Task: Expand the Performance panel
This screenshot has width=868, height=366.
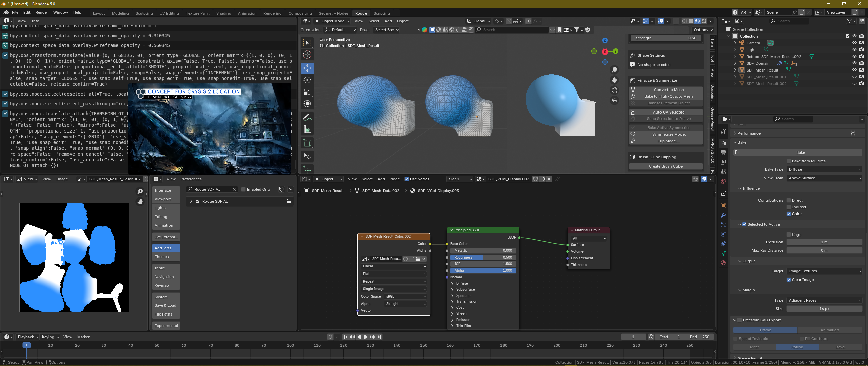Action: [x=749, y=133]
